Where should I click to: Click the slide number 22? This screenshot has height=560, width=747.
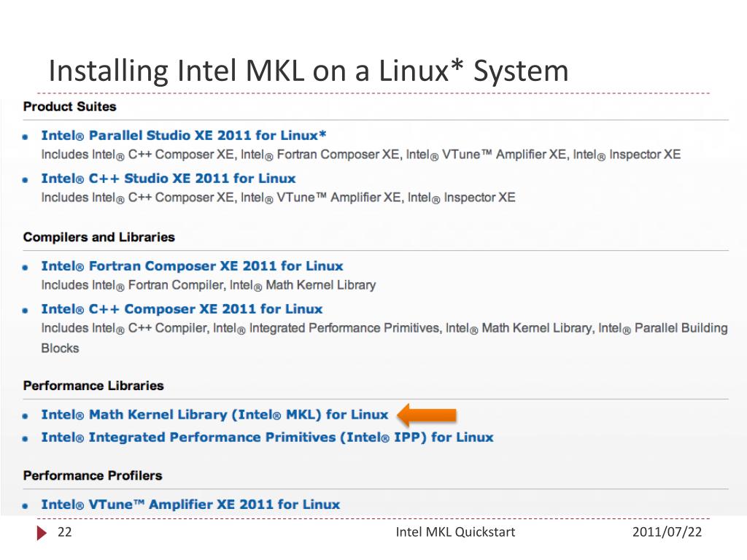65,532
